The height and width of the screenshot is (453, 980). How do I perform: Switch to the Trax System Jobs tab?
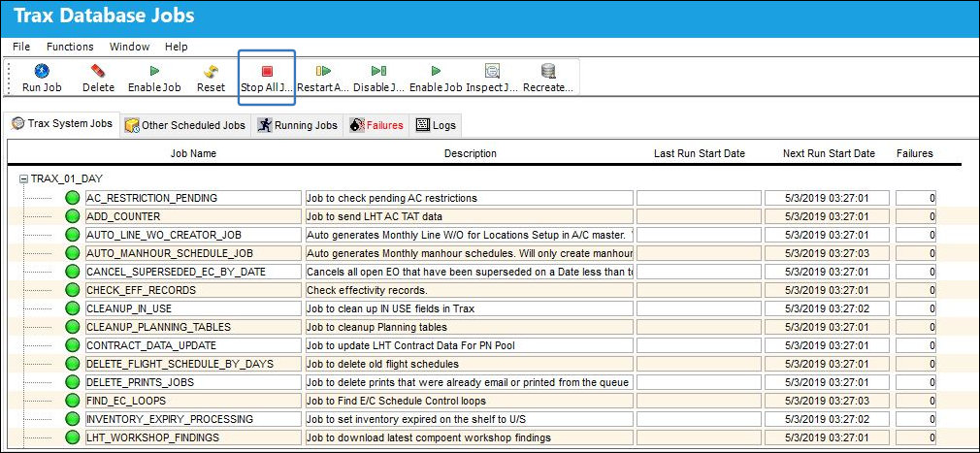click(x=62, y=124)
